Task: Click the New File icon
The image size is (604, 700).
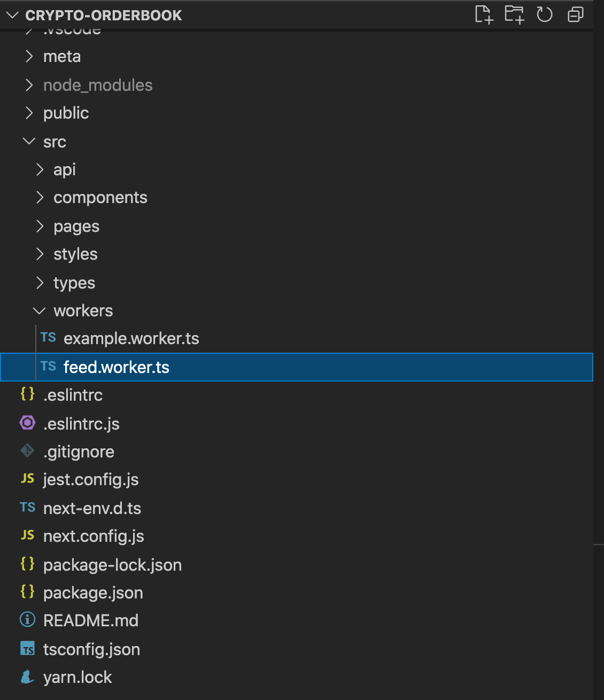Action: (484, 14)
